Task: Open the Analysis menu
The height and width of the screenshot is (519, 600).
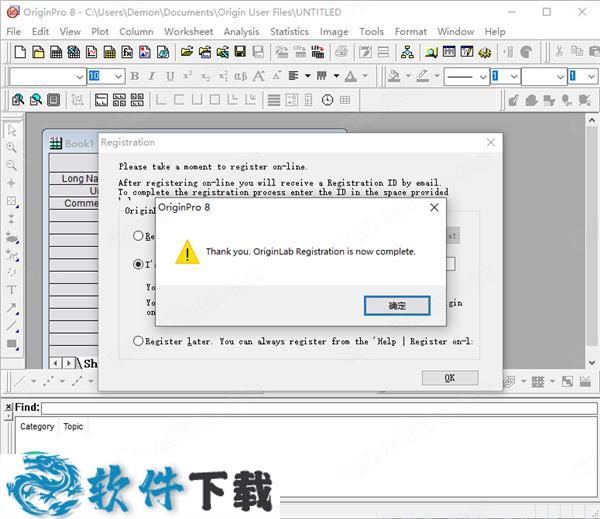Action: [x=241, y=31]
